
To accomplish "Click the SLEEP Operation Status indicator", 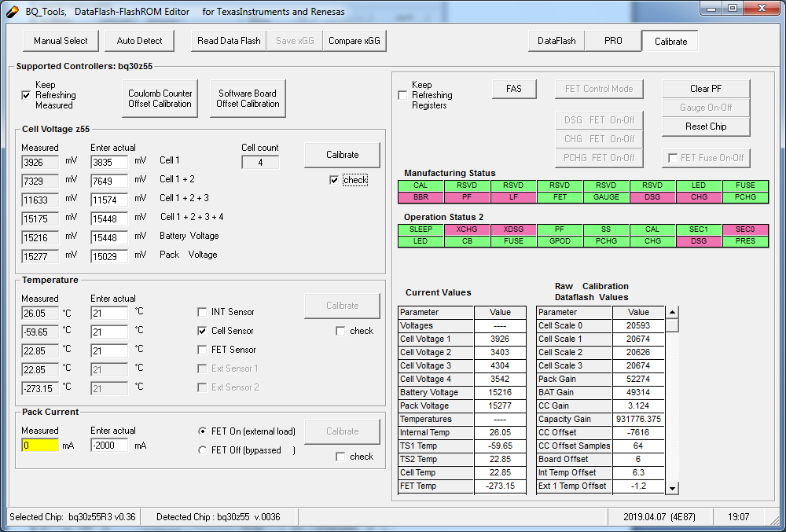I will click(x=421, y=229).
